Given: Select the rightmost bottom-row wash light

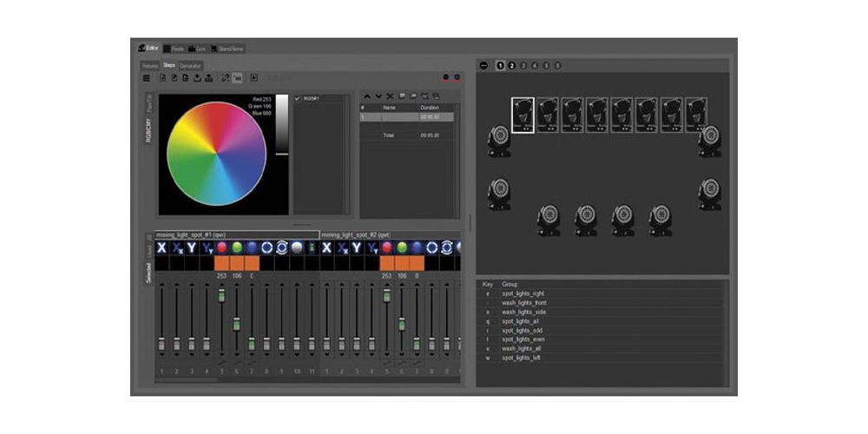Looking at the screenshot, I should [x=661, y=220].
